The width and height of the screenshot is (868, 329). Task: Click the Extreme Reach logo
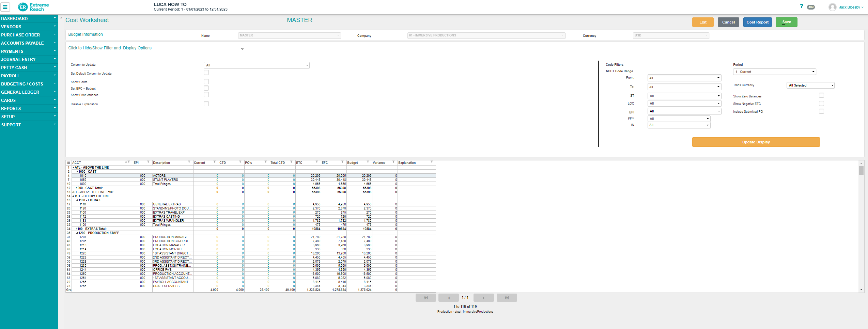tap(33, 7)
